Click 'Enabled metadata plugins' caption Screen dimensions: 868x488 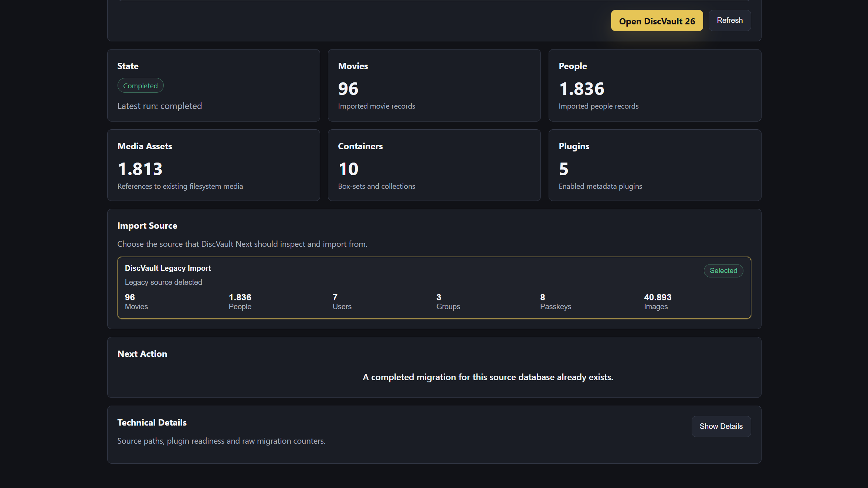[600, 186]
